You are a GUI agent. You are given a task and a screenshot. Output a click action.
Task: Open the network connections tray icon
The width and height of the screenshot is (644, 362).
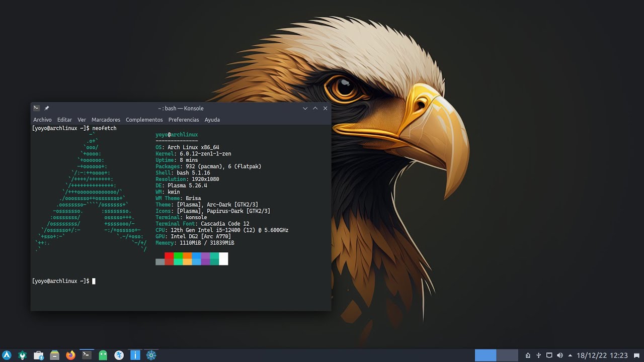click(x=549, y=355)
